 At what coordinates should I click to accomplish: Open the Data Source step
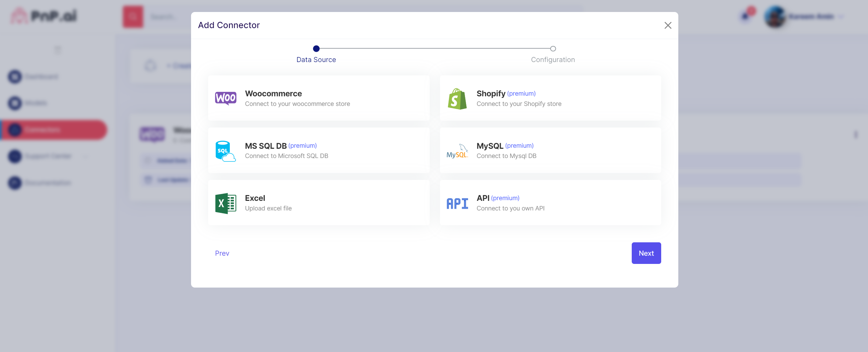(316, 60)
